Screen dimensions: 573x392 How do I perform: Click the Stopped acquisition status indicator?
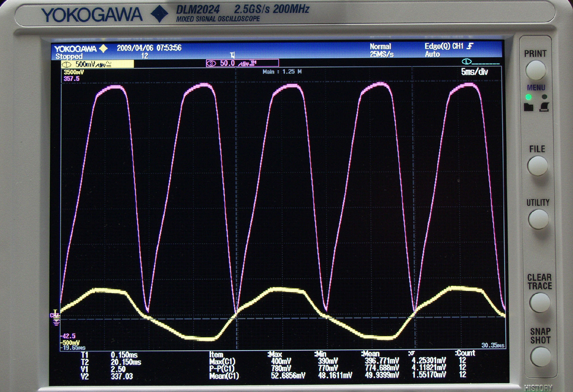click(69, 56)
